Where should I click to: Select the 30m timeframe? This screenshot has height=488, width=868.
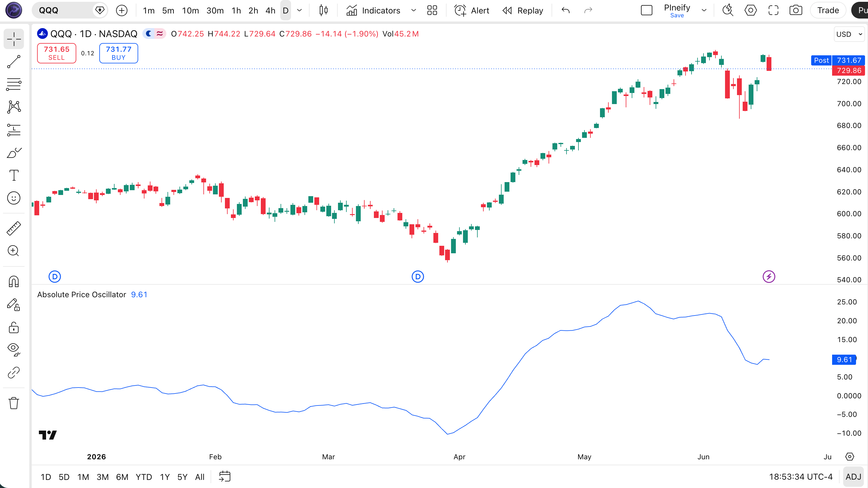215,10
